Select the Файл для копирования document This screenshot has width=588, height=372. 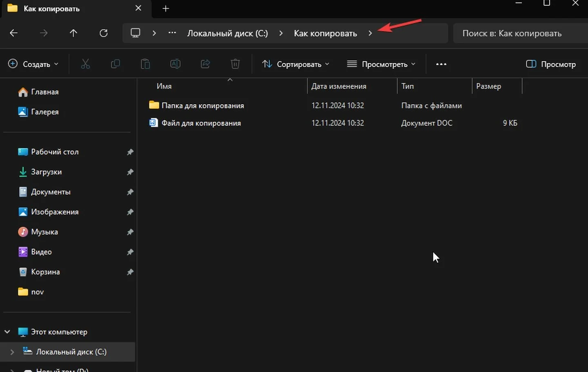click(x=201, y=123)
